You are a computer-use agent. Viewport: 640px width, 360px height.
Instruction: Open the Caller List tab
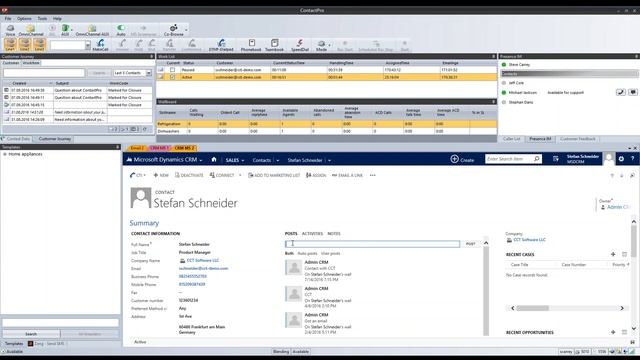(x=511, y=139)
